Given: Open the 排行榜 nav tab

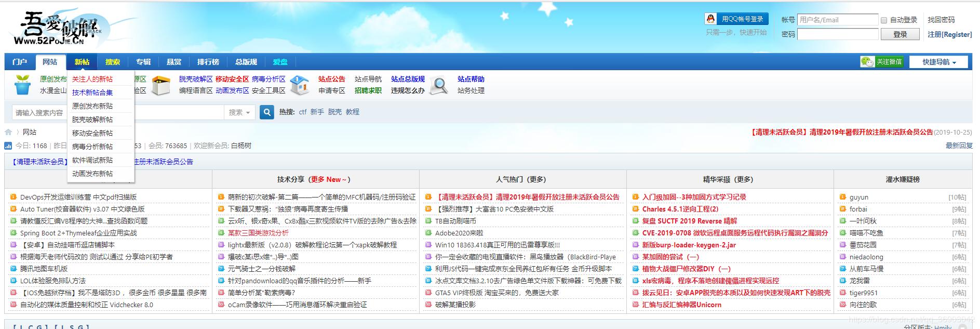Looking at the screenshot, I should 208,62.
